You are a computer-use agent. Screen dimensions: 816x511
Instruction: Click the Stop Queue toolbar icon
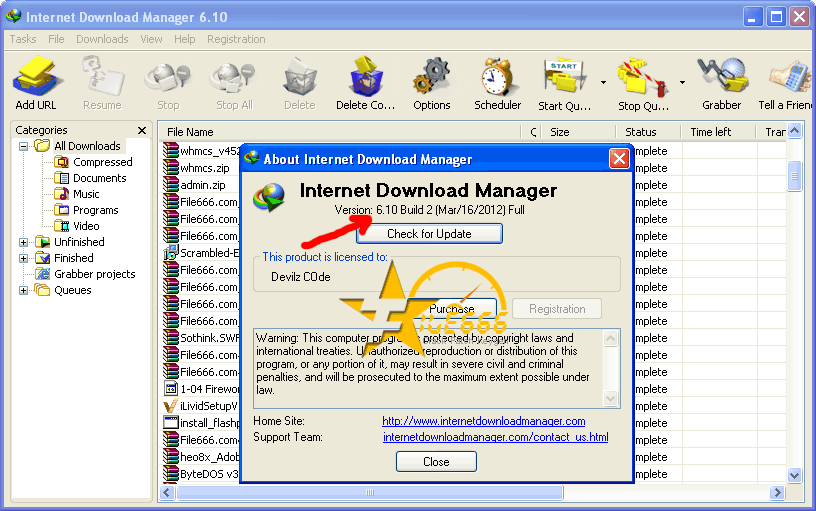click(643, 83)
